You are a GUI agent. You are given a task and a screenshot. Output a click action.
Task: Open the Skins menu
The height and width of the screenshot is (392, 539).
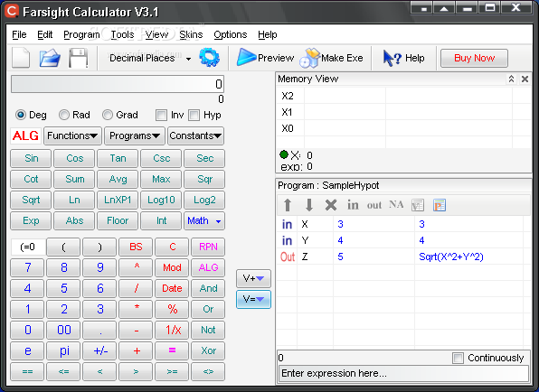coord(191,34)
